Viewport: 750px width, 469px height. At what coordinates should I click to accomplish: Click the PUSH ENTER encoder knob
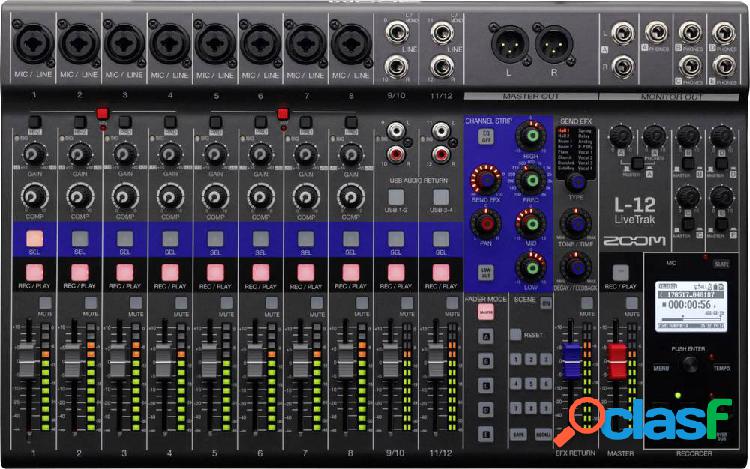(x=689, y=364)
